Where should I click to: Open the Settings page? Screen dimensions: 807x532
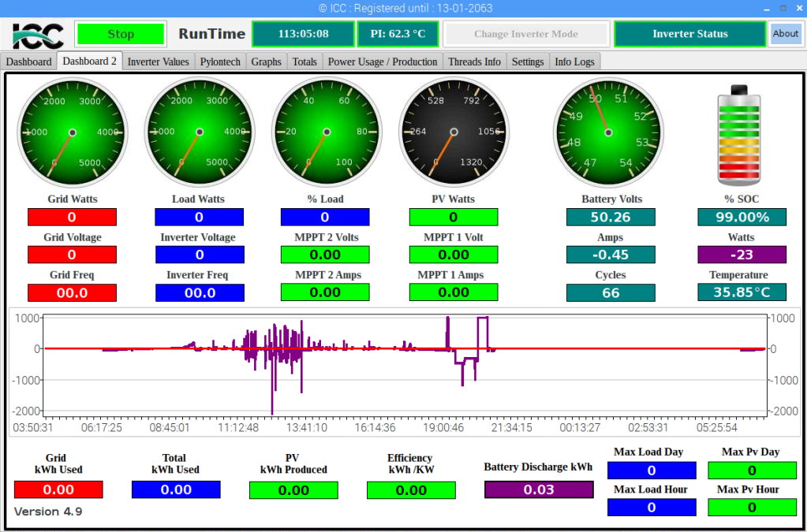(x=527, y=61)
